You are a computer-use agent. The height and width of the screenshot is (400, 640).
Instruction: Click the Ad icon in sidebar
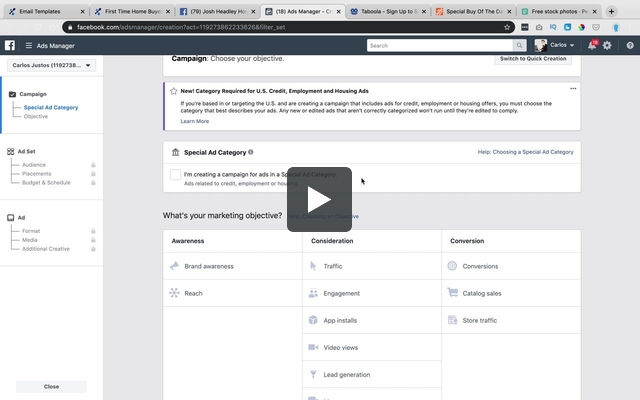(11, 218)
